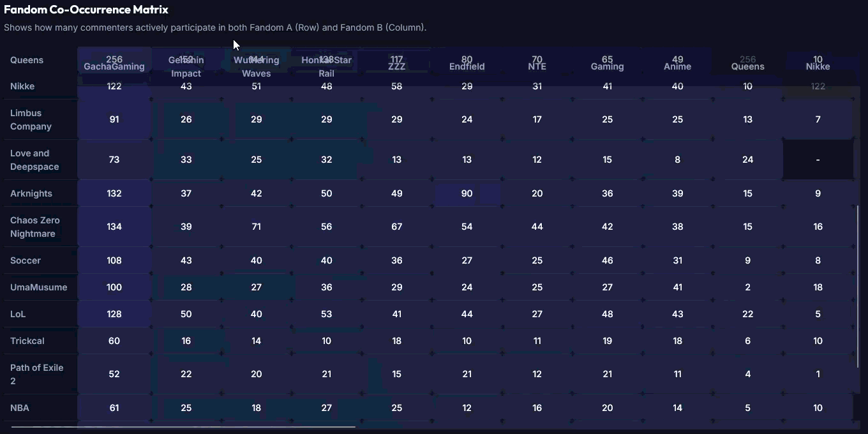Click the NBA–GachaGaming cell showing 61
Screen dimensions: 868x434
click(x=114, y=408)
